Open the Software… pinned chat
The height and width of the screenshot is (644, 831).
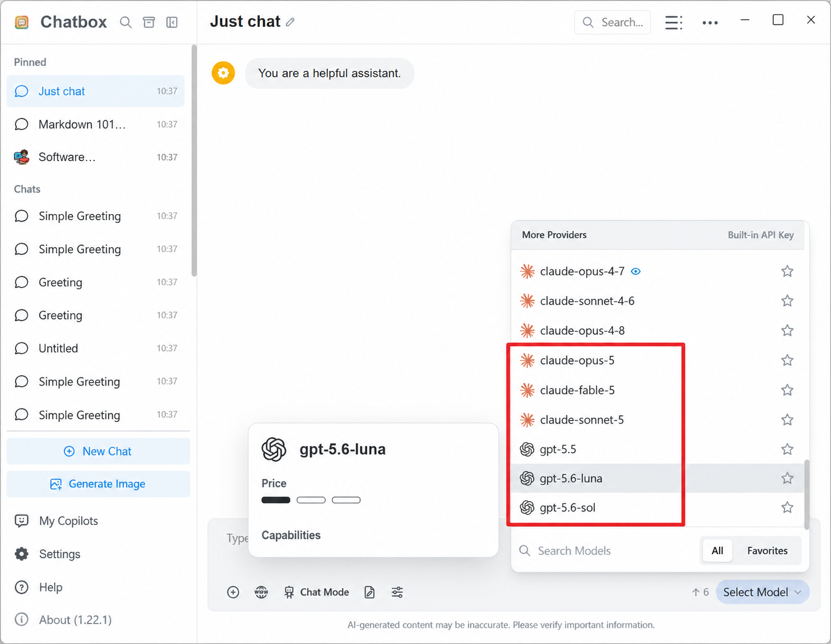click(96, 157)
